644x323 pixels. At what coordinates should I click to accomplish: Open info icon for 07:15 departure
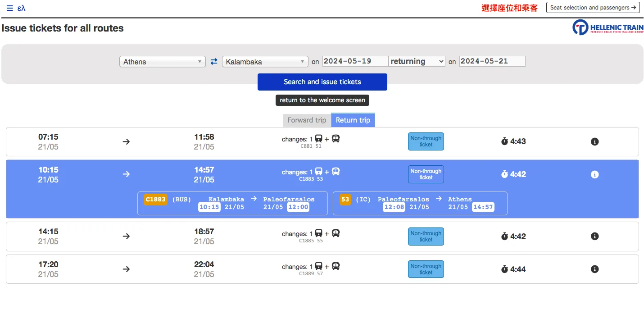594,142
